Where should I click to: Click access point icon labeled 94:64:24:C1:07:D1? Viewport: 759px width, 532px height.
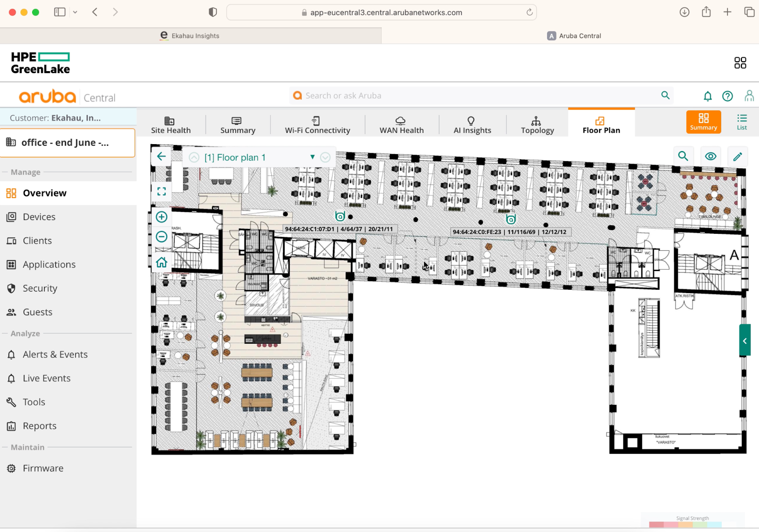(x=340, y=216)
